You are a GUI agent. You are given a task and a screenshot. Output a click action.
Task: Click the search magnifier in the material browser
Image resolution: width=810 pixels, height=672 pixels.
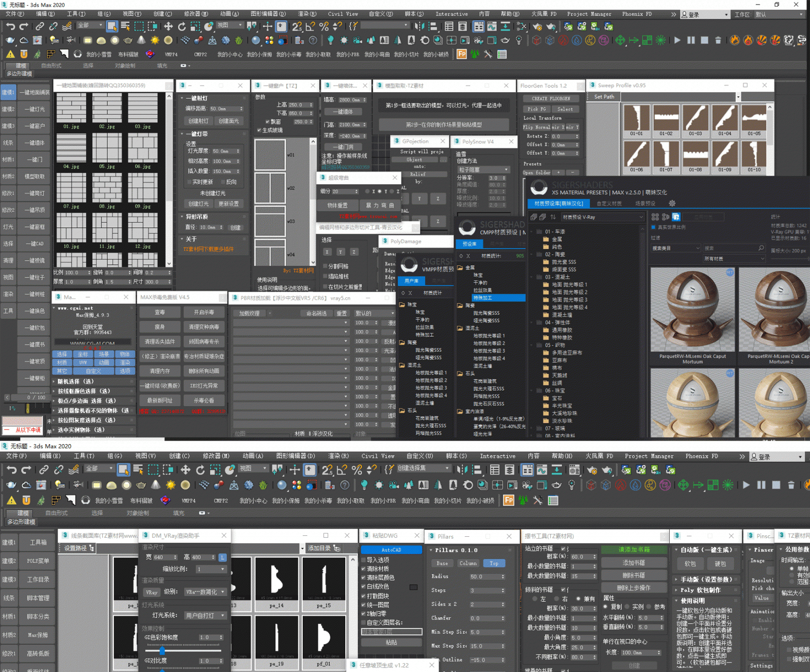pyautogui.click(x=761, y=248)
